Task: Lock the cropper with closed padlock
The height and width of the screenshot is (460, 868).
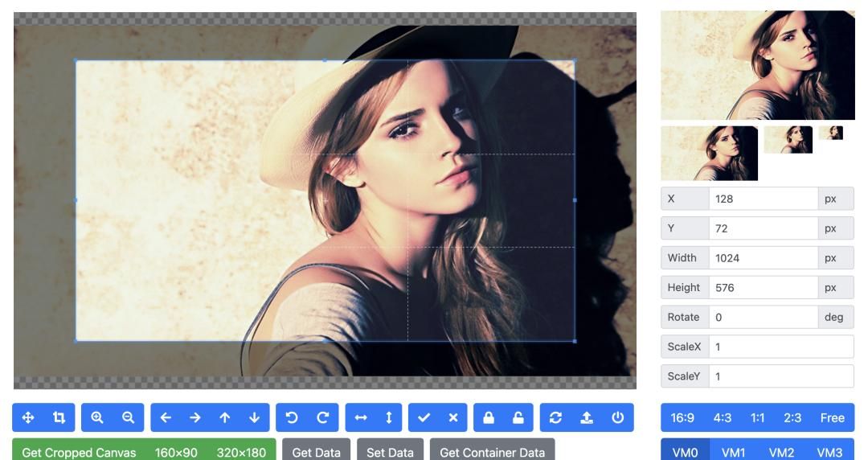Action: 488,417
